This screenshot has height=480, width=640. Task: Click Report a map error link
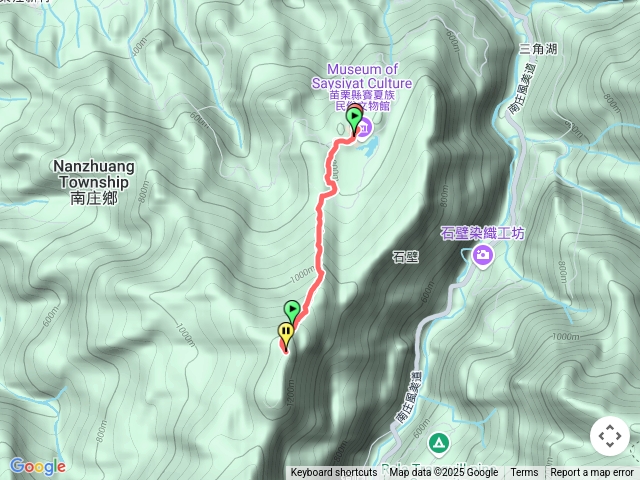592,472
